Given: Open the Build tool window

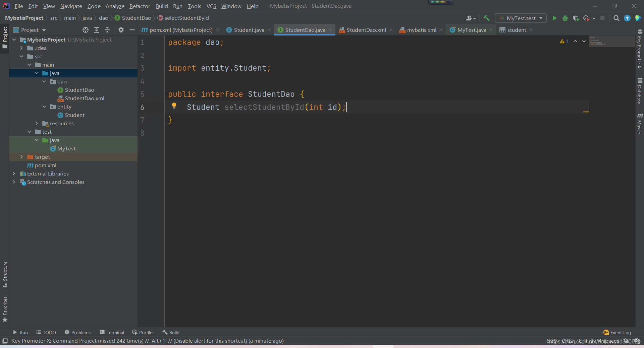Looking at the screenshot, I should click(171, 333).
